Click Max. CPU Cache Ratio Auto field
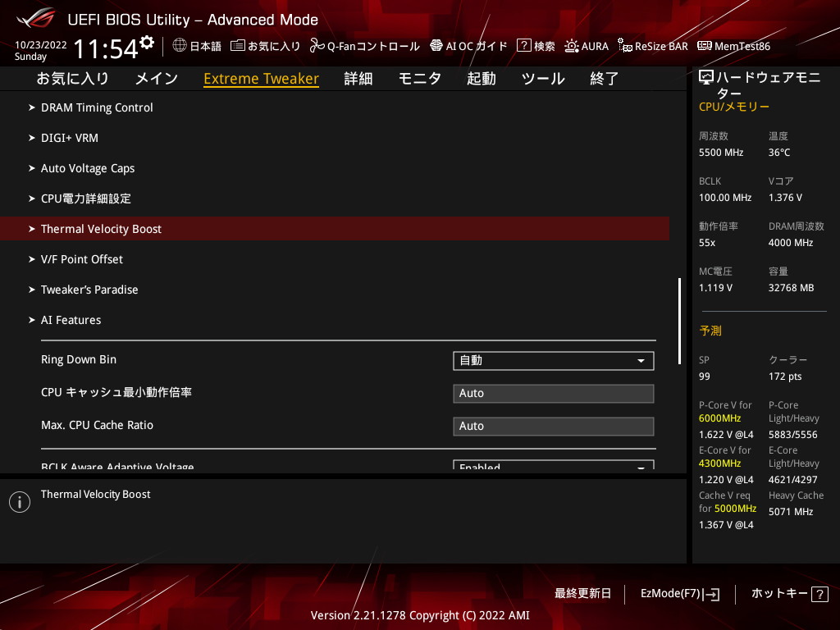This screenshot has height=630, width=840. click(554, 426)
